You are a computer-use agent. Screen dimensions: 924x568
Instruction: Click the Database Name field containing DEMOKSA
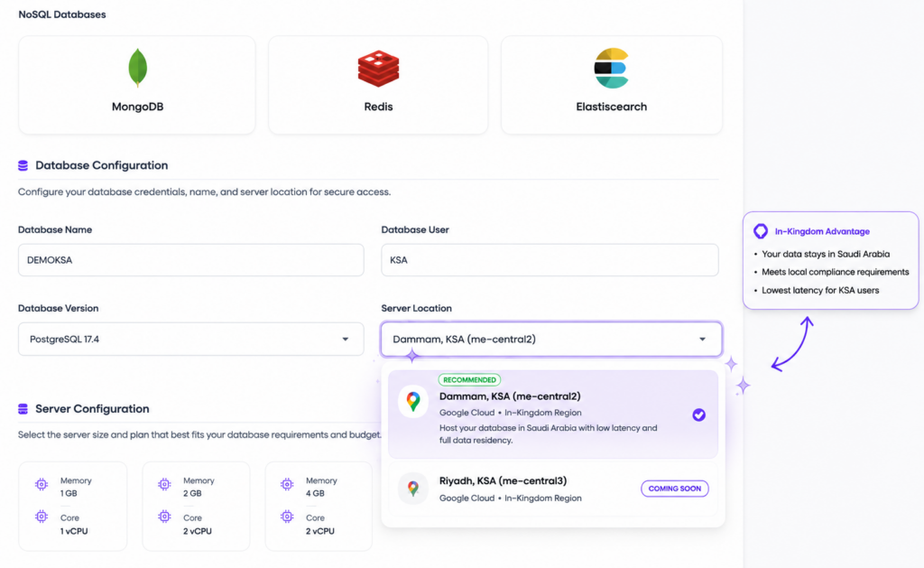(x=191, y=260)
